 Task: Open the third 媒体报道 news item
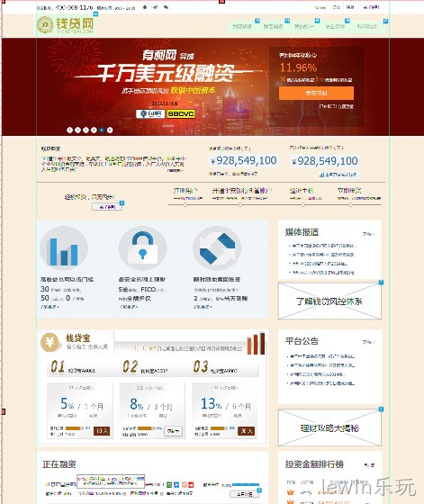coord(319,264)
